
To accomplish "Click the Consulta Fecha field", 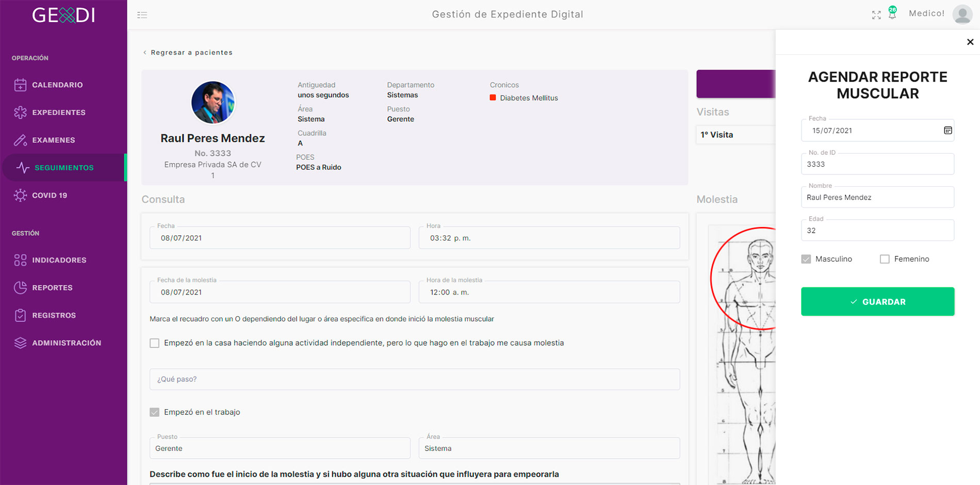I will point(280,238).
